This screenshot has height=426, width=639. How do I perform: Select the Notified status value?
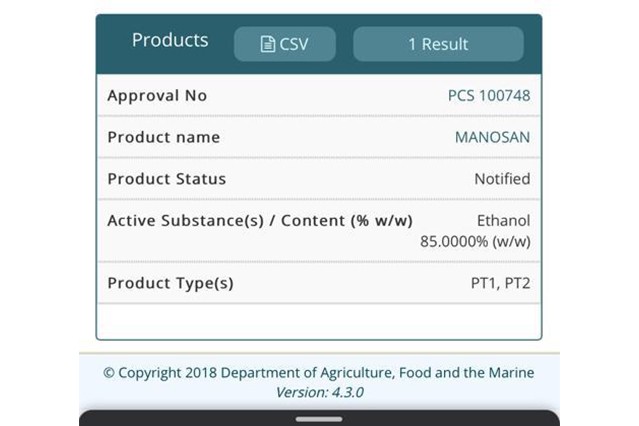[502, 179]
